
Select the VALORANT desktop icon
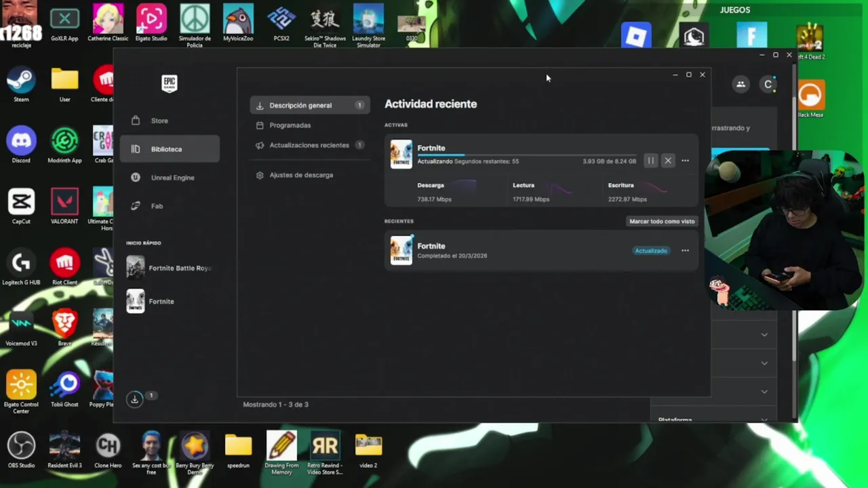point(64,207)
